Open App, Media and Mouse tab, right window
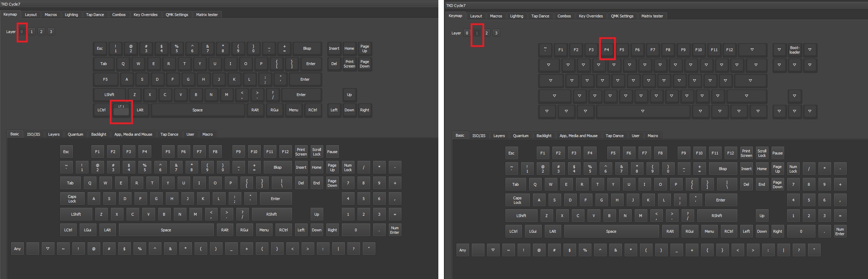The image size is (868, 279). pyautogui.click(x=579, y=136)
